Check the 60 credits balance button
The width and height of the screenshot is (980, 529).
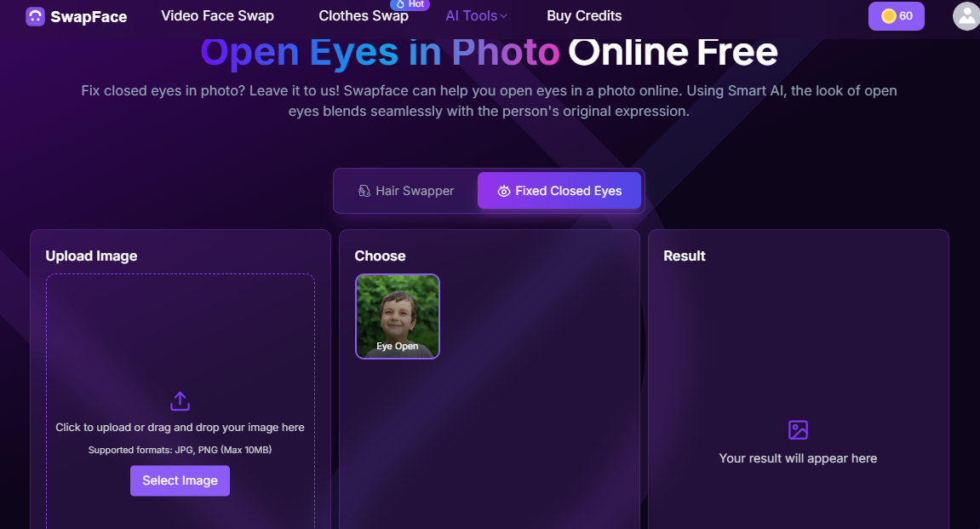click(x=897, y=16)
